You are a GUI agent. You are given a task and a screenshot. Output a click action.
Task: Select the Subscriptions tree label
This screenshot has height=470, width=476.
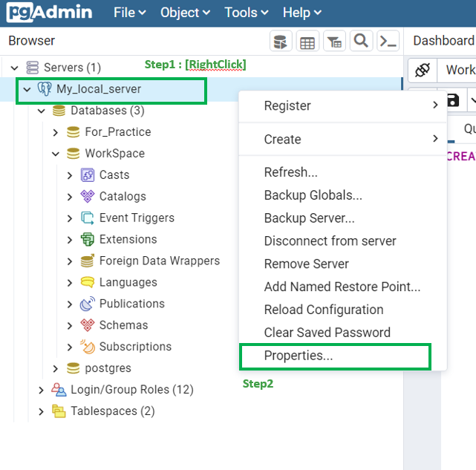[135, 347]
